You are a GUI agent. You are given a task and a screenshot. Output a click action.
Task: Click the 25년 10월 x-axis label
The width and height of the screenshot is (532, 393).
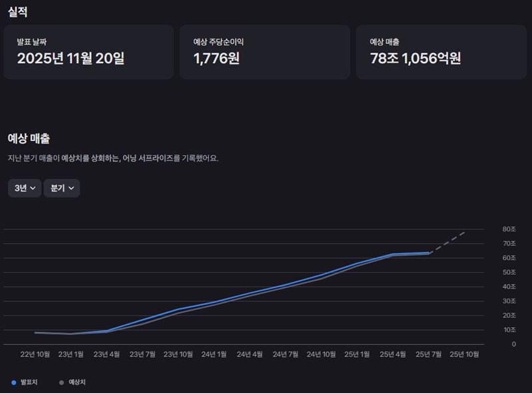(465, 354)
